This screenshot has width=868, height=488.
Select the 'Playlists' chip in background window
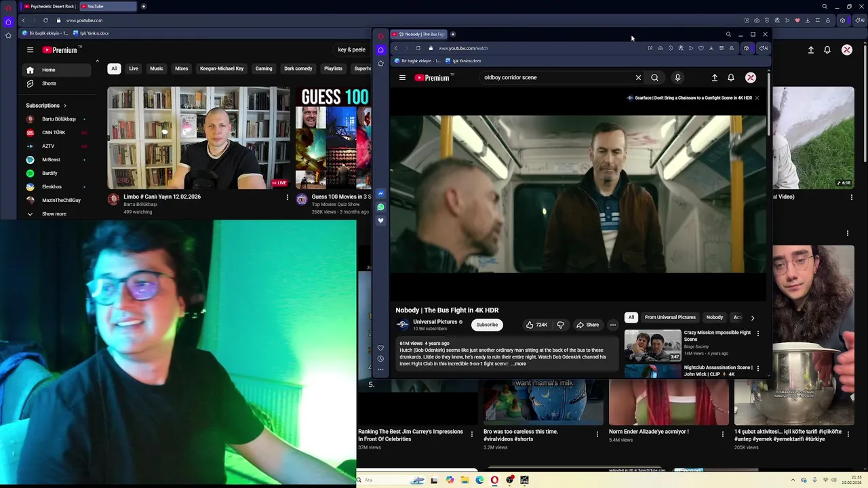coord(333,68)
